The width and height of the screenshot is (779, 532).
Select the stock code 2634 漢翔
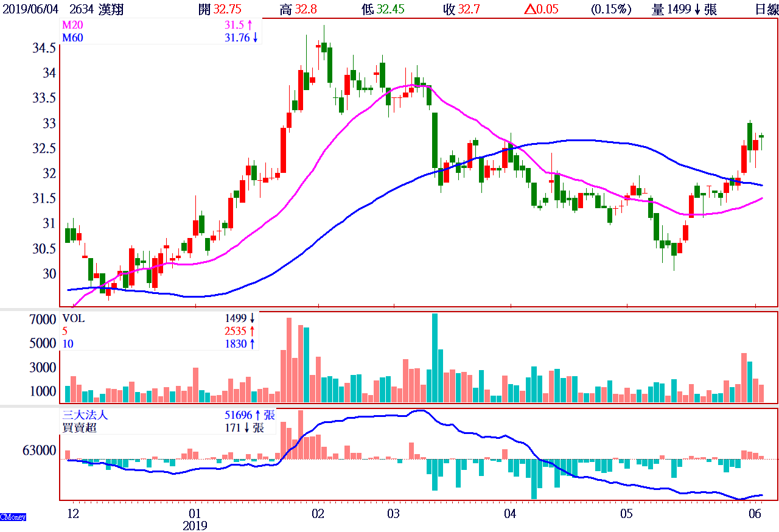(98, 9)
